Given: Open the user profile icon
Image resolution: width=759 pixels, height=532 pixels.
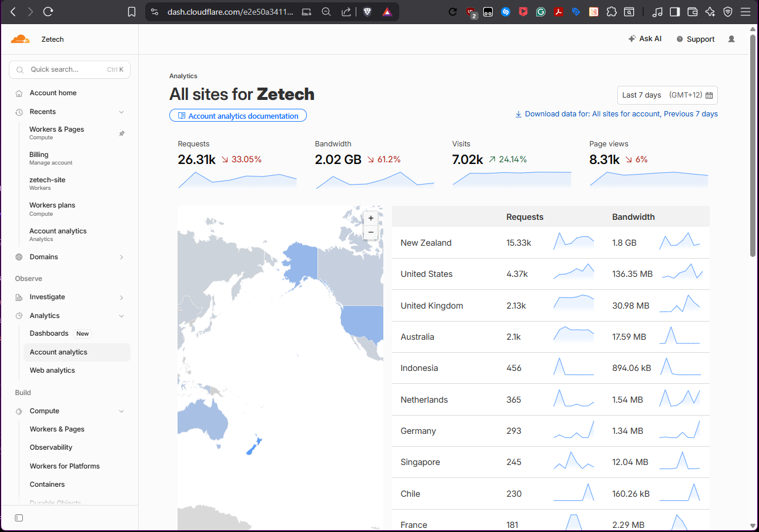Looking at the screenshot, I should pos(731,39).
